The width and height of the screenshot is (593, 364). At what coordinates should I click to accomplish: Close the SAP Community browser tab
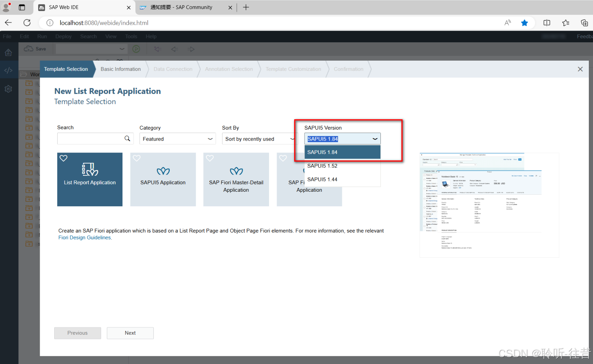tap(230, 8)
